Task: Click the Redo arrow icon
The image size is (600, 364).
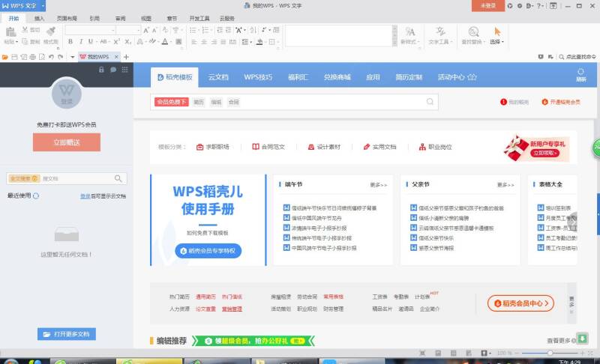Action: tap(61, 57)
